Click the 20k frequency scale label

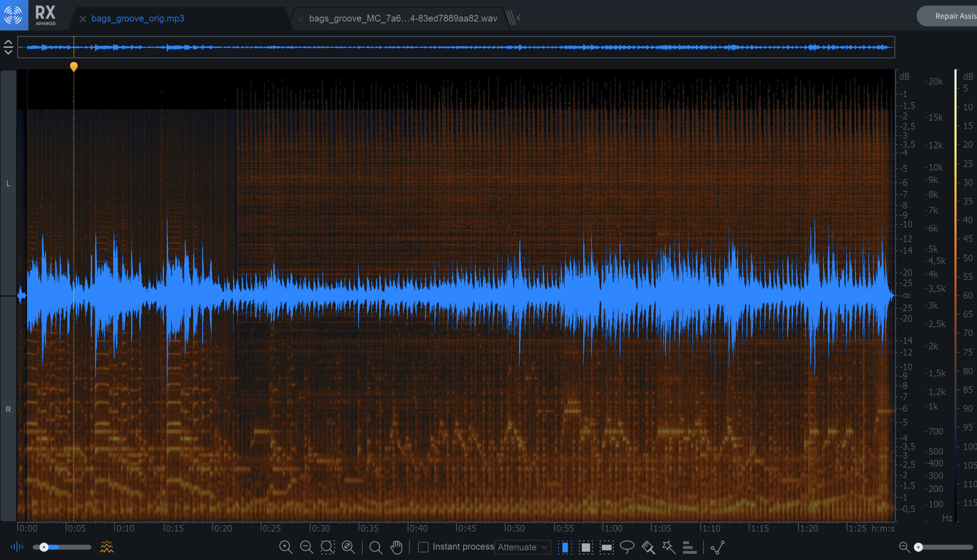(x=936, y=81)
